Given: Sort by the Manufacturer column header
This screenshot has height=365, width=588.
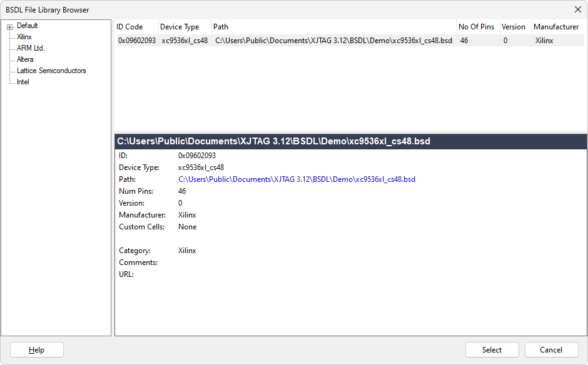Looking at the screenshot, I should (556, 27).
